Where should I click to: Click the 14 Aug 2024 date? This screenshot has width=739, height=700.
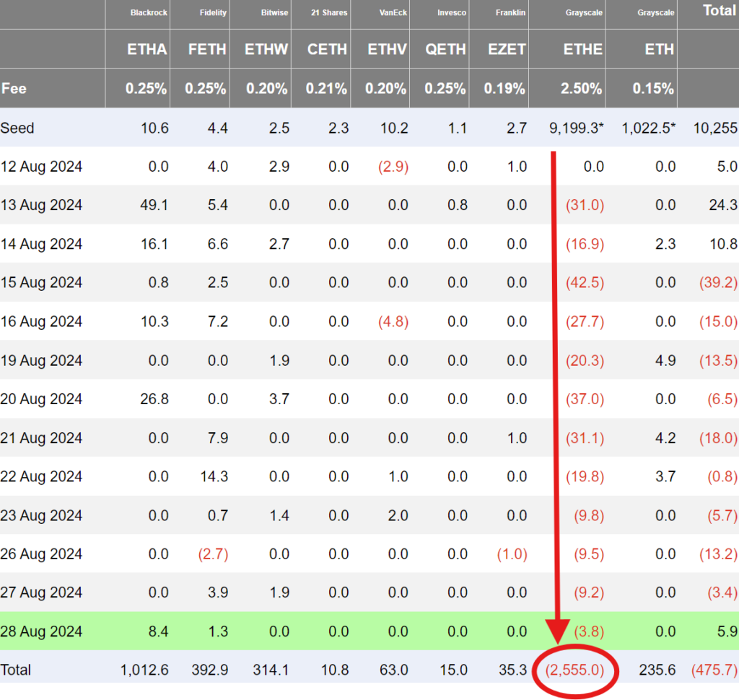pos(41,244)
